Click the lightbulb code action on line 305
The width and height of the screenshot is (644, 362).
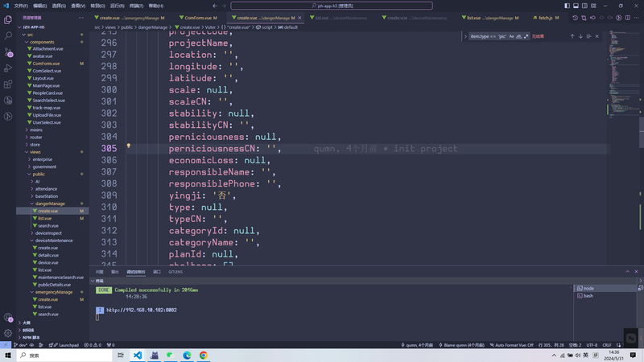coord(129,146)
